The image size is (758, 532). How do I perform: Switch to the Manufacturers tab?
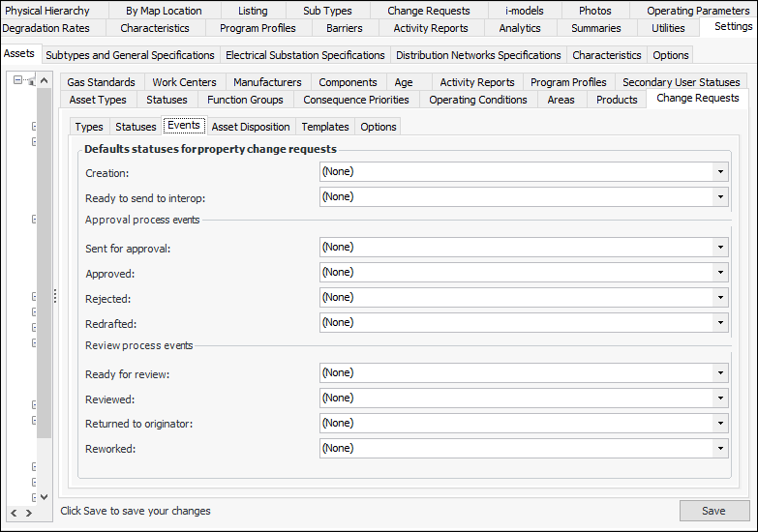(x=267, y=82)
